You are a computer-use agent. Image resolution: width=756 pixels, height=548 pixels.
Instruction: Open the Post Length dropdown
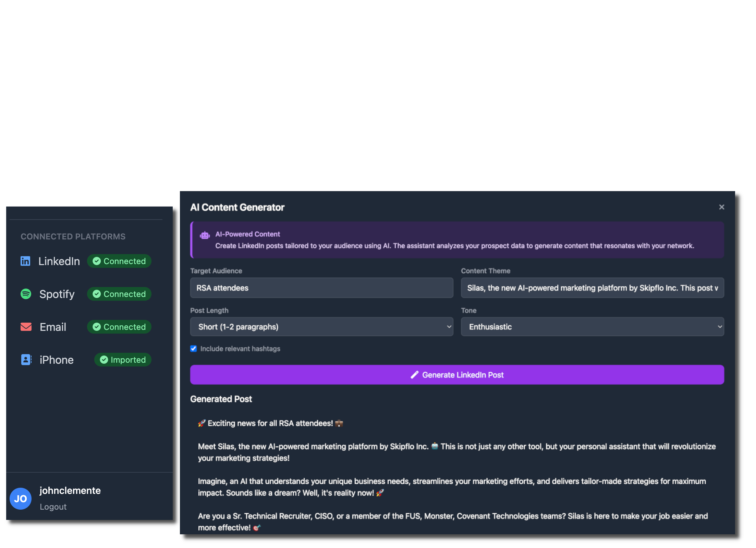(322, 327)
